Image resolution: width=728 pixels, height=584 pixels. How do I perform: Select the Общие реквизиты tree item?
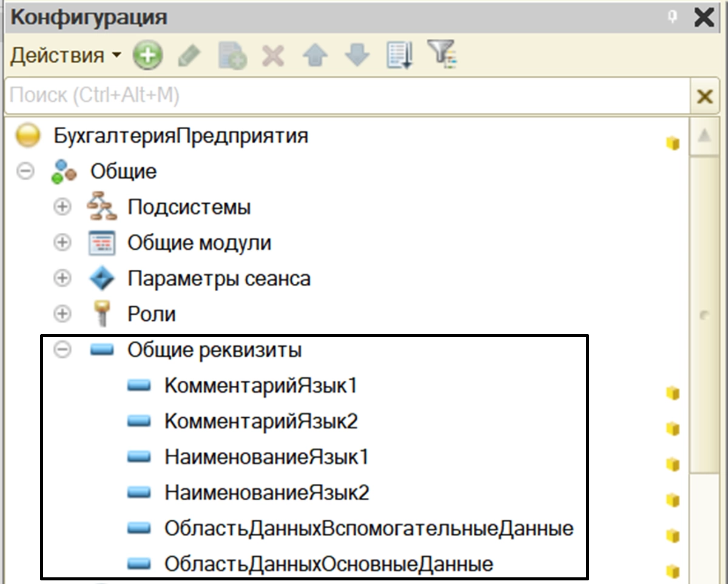click(x=214, y=351)
